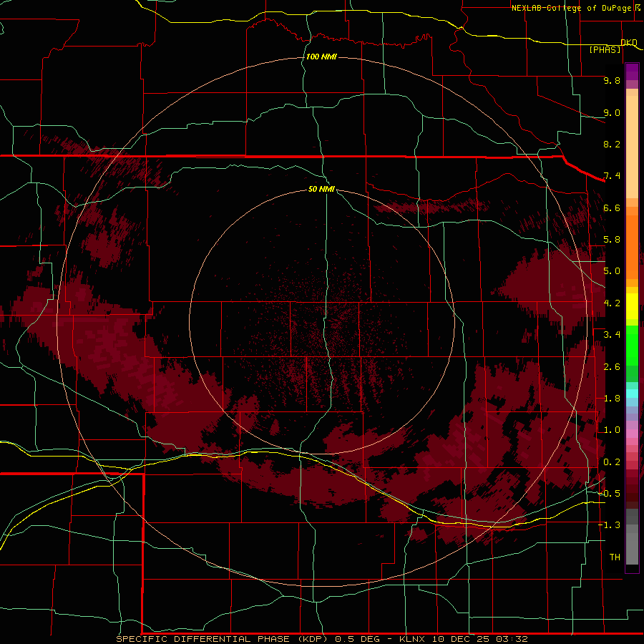Click the 4.2 value on the color scale

[612, 303]
